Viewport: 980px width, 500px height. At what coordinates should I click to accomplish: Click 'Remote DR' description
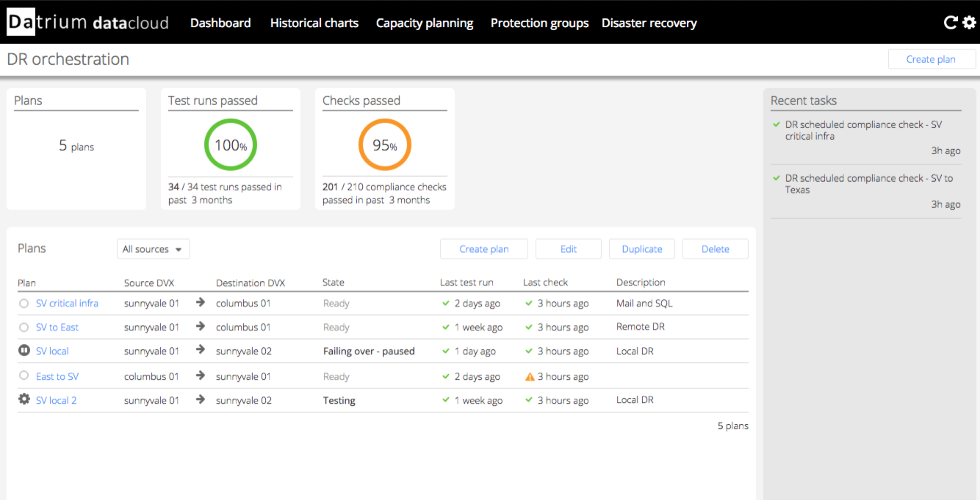640,327
